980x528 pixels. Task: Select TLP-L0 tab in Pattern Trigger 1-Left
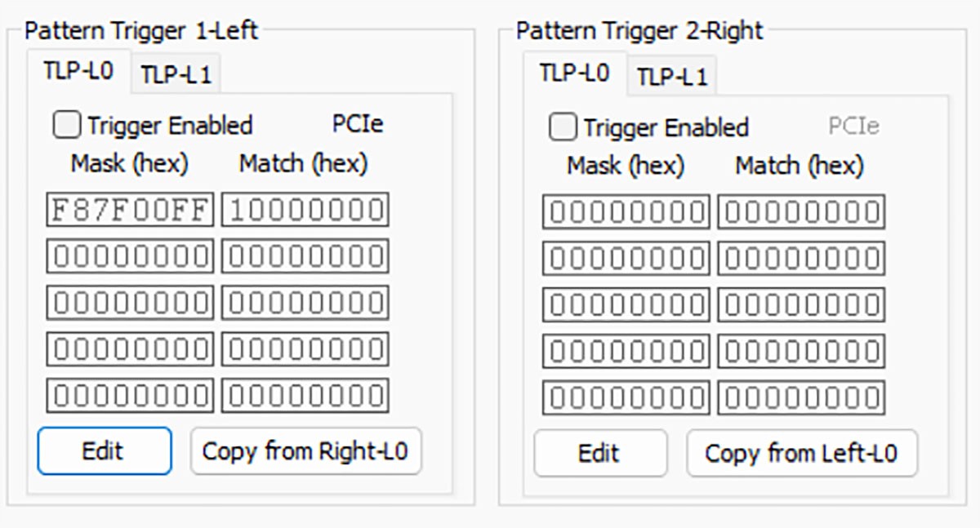tap(78, 71)
